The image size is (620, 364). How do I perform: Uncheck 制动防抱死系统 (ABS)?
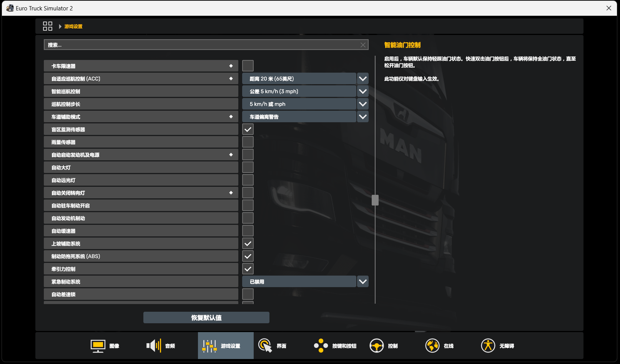pos(248,256)
